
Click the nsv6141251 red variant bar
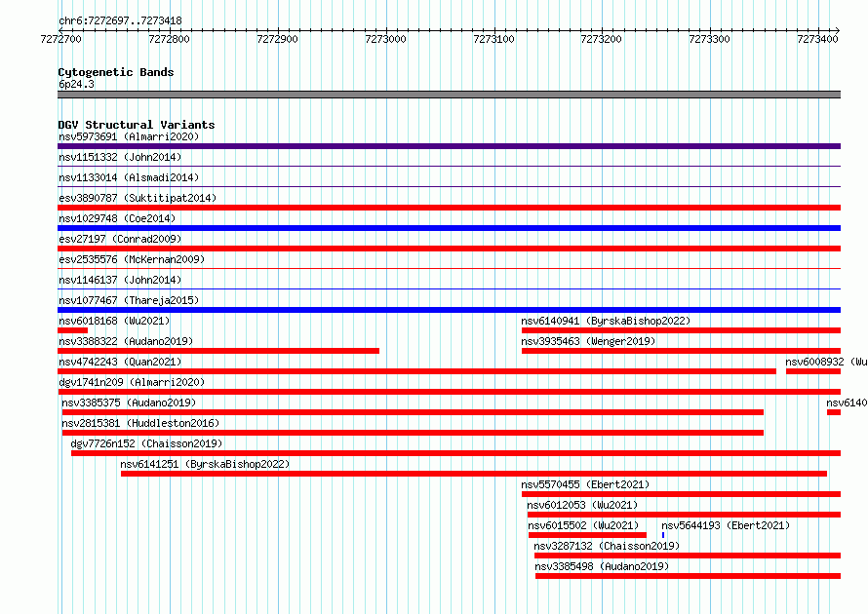(474, 474)
